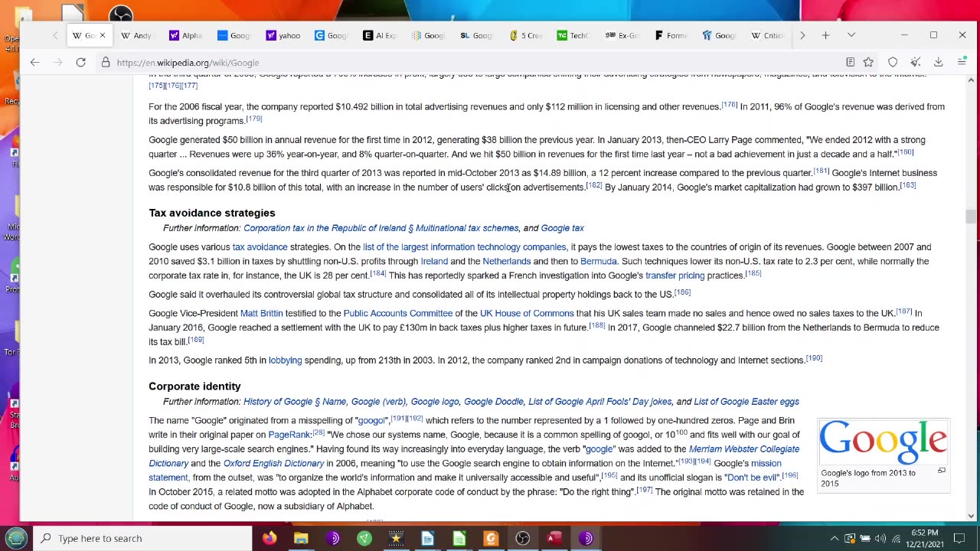980x551 pixels.
Task: Launch Firefox from the taskbar
Action: 269,538
